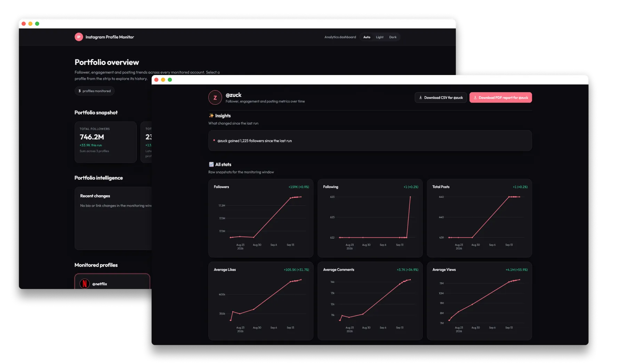Click the download icon on Download CSV button

coord(420,98)
